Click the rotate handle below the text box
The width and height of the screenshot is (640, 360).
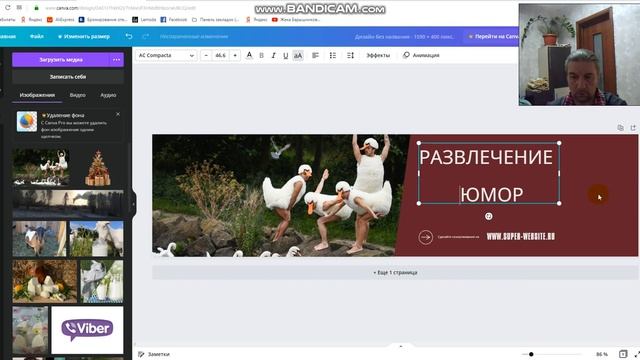pos(489,216)
